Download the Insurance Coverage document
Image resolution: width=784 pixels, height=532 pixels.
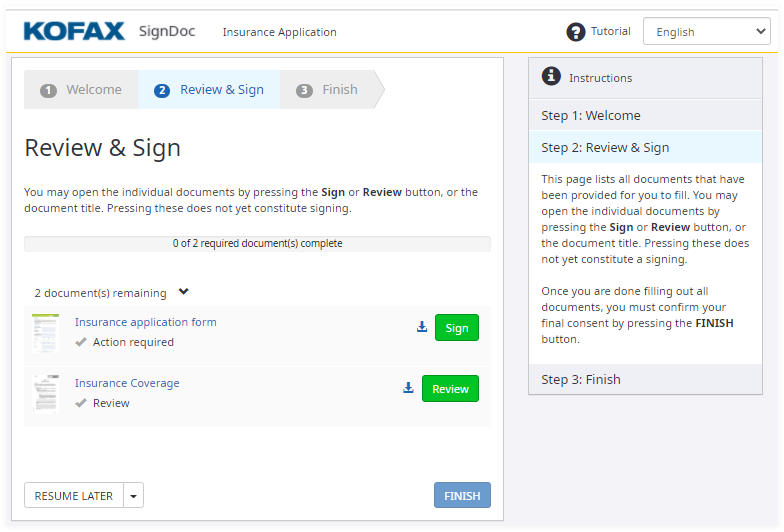tap(408, 388)
